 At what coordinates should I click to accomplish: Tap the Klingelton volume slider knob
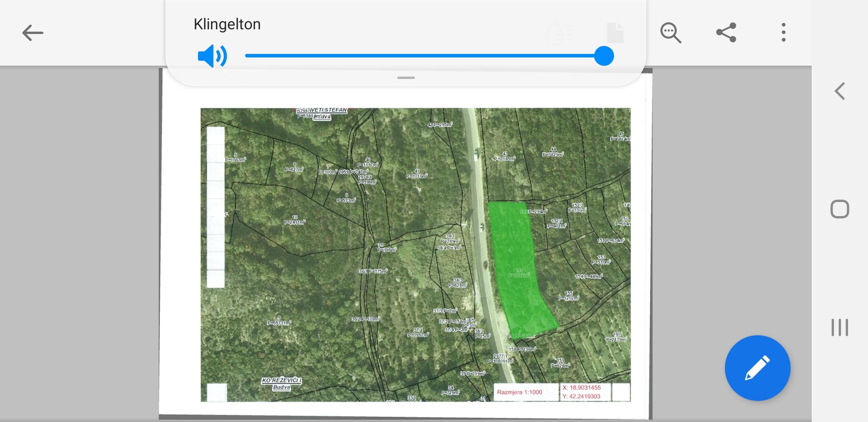(x=604, y=56)
